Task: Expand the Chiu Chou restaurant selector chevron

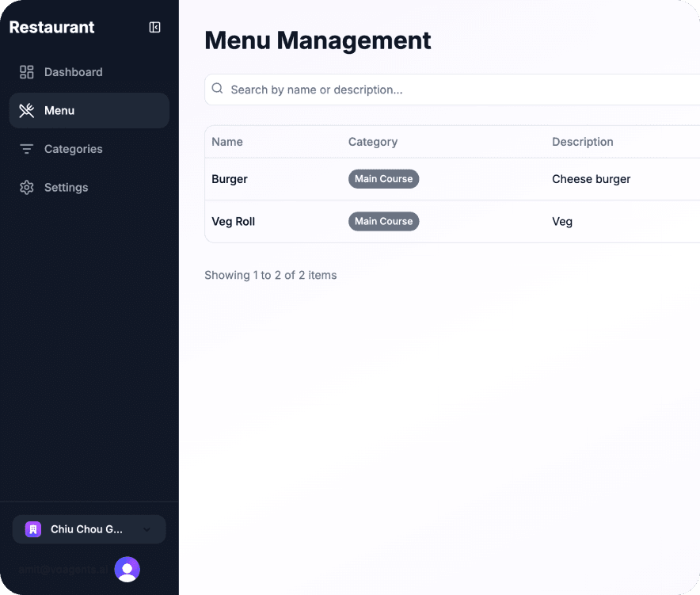Action: 146,529
